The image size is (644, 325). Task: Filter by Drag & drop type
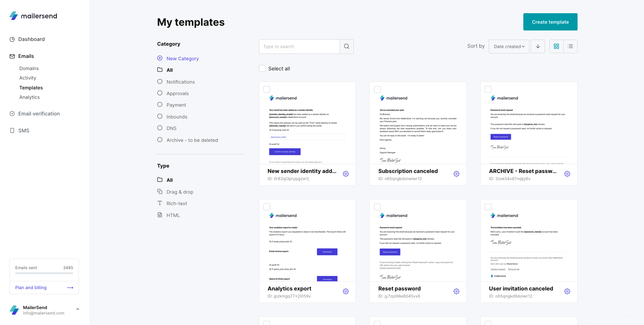[x=180, y=192]
